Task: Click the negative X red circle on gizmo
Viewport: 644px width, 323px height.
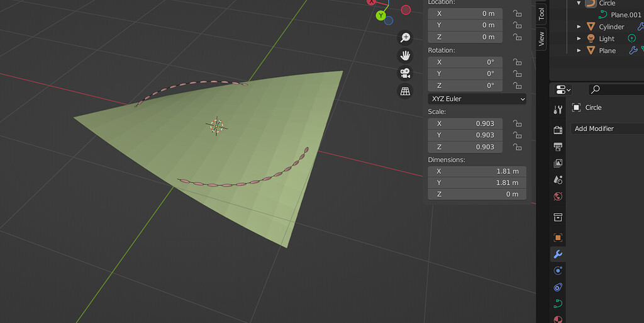Action: coord(406,10)
